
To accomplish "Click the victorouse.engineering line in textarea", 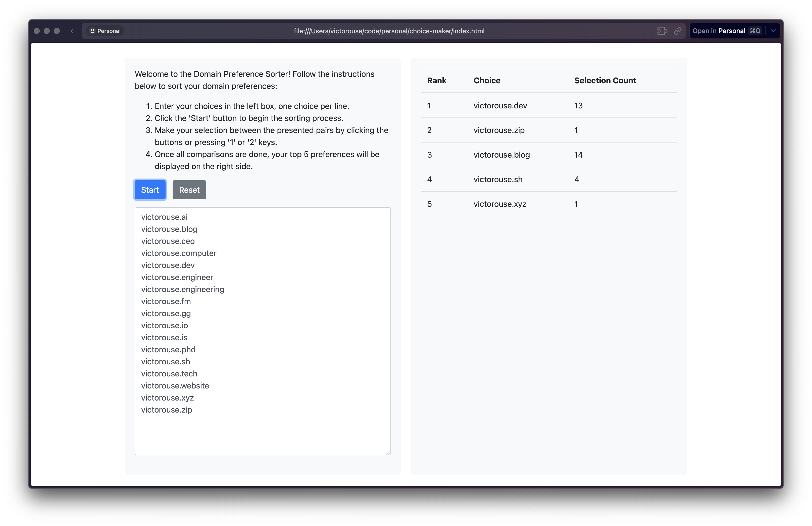I will pyautogui.click(x=183, y=289).
